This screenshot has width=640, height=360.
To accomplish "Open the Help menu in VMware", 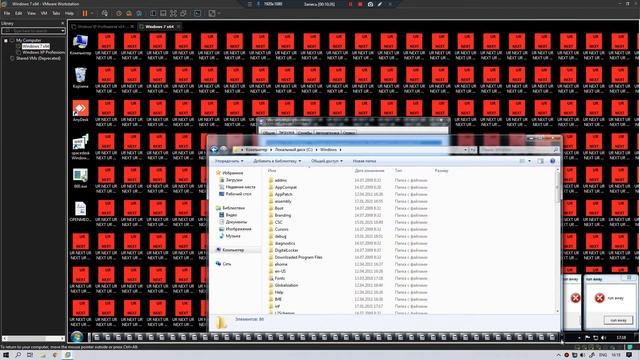I will [x=69, y=13].
